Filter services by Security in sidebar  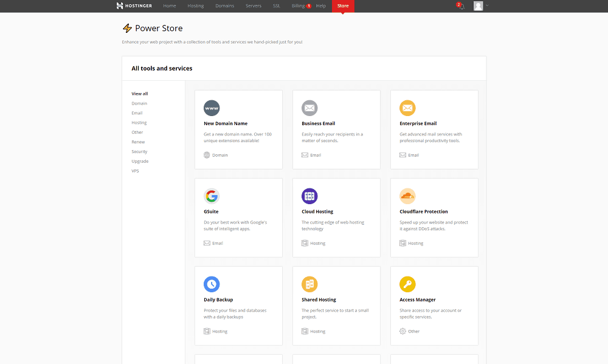click(x=139, y=151)
